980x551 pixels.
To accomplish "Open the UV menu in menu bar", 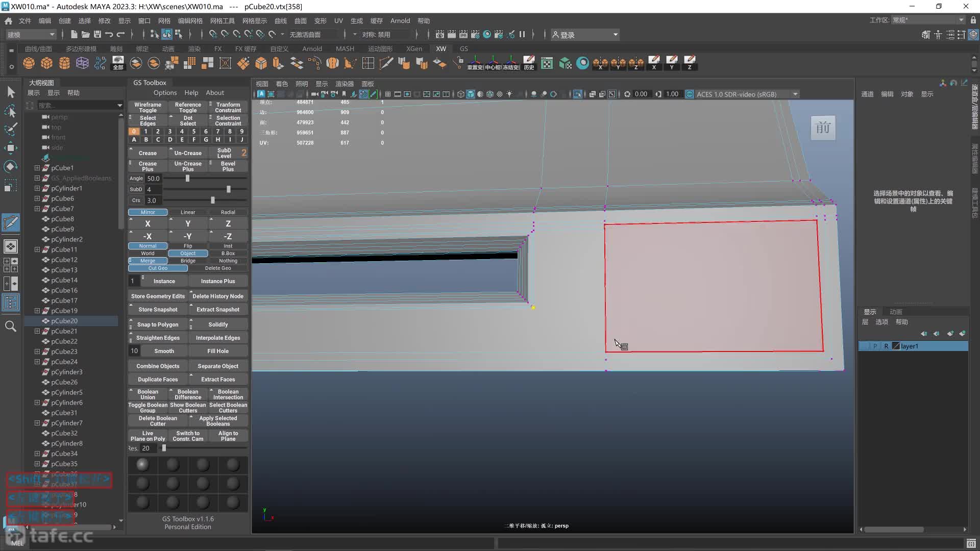I will 338,21.
